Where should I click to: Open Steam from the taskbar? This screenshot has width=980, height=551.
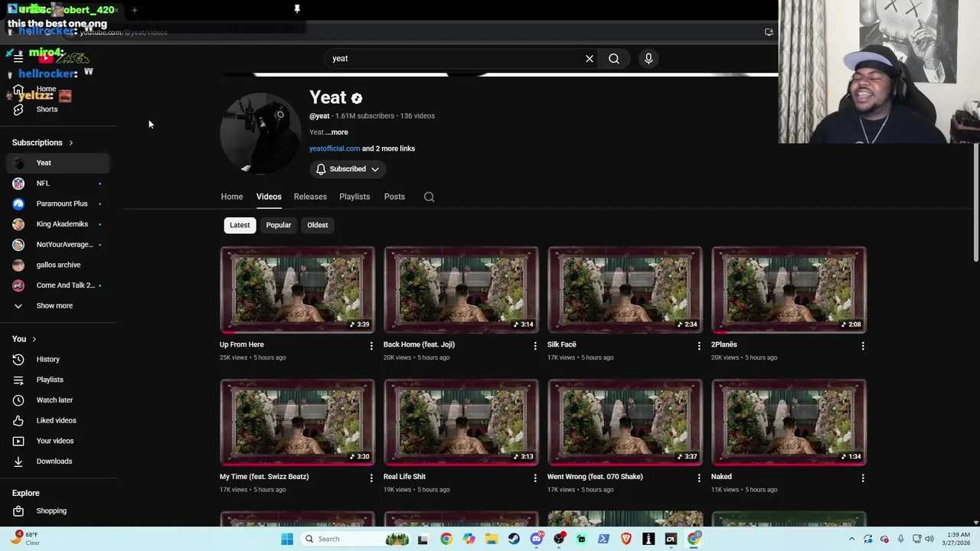(514, 539)
